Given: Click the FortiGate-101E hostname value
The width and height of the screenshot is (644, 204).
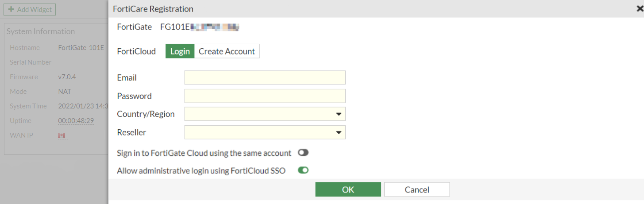Looking at the screenshot, I should click(x=81, y=48).
